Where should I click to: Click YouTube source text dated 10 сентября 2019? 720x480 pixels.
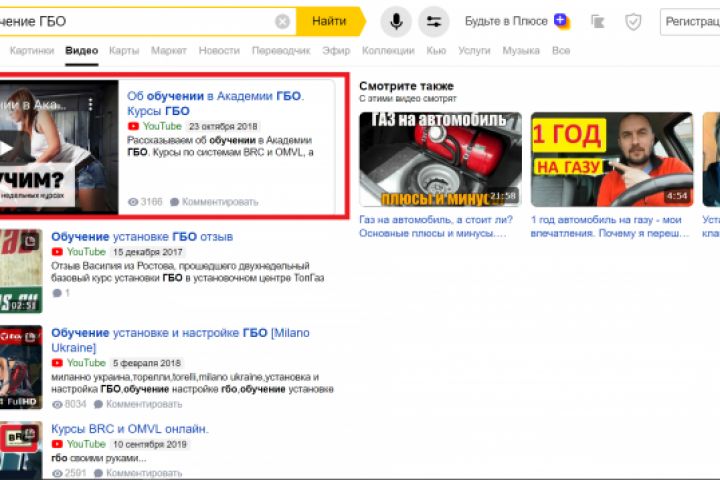pyautogui.click(x=86, y=444)
